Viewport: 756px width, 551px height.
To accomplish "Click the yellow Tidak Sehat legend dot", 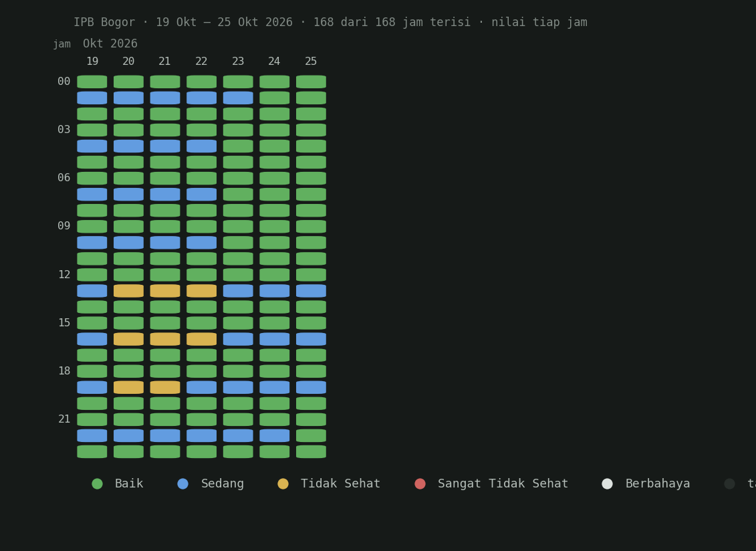I will point(283,484).
